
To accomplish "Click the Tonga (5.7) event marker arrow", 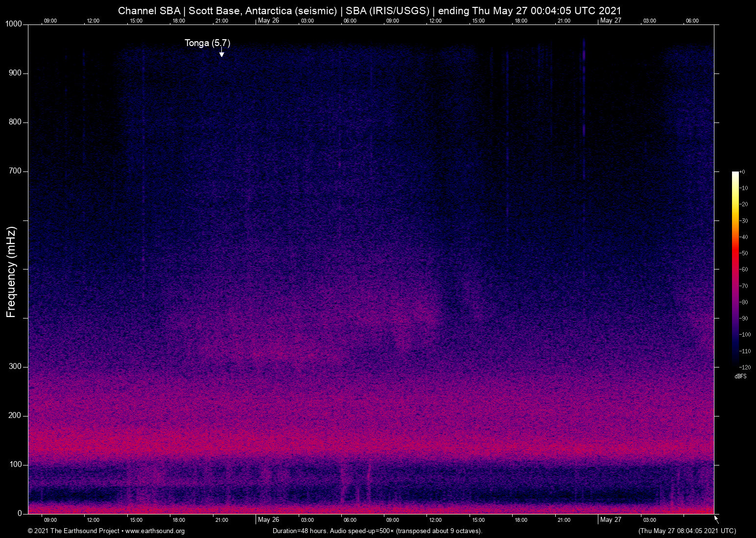I will [x=221, y=53].
